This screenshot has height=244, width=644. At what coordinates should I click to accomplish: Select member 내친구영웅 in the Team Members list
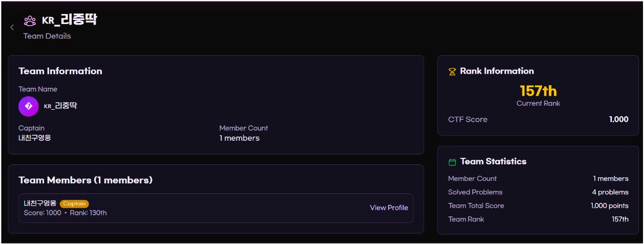40,203
